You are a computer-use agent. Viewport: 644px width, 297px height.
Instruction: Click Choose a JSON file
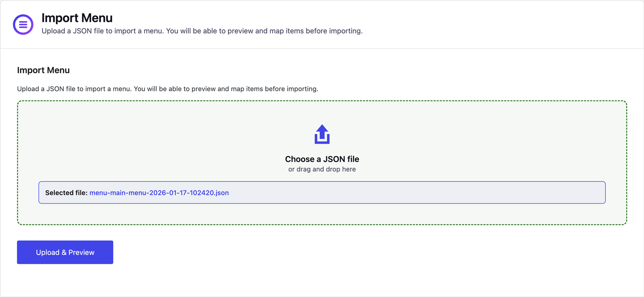tap(322, 159)
